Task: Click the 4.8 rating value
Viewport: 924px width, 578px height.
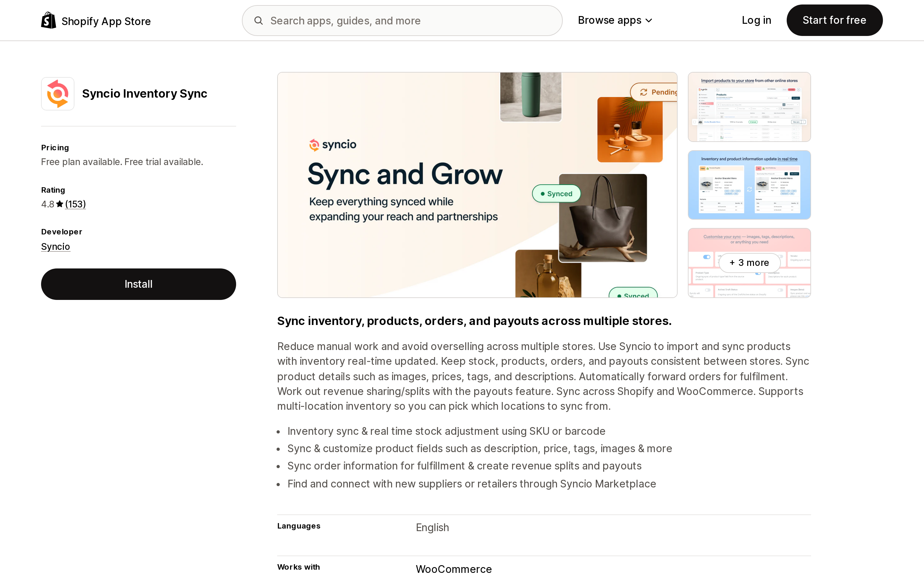Action: (48, 204)
